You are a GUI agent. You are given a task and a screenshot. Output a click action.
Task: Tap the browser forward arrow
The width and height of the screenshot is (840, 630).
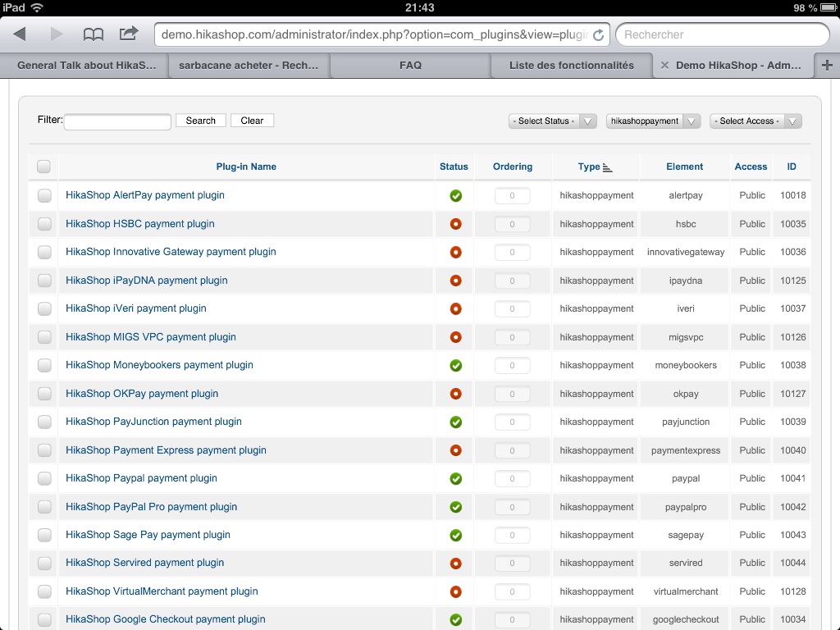pyautogui.click(x=57, y=34)
